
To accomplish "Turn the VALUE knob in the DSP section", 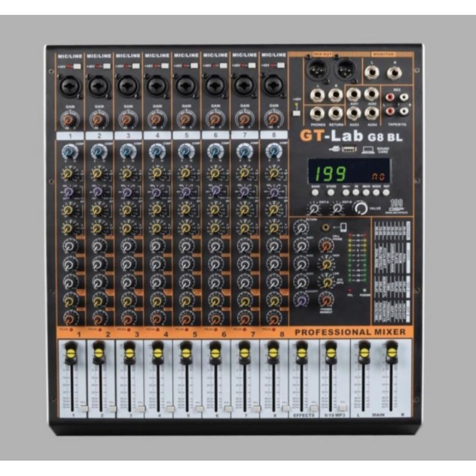I will coord(361,208).
